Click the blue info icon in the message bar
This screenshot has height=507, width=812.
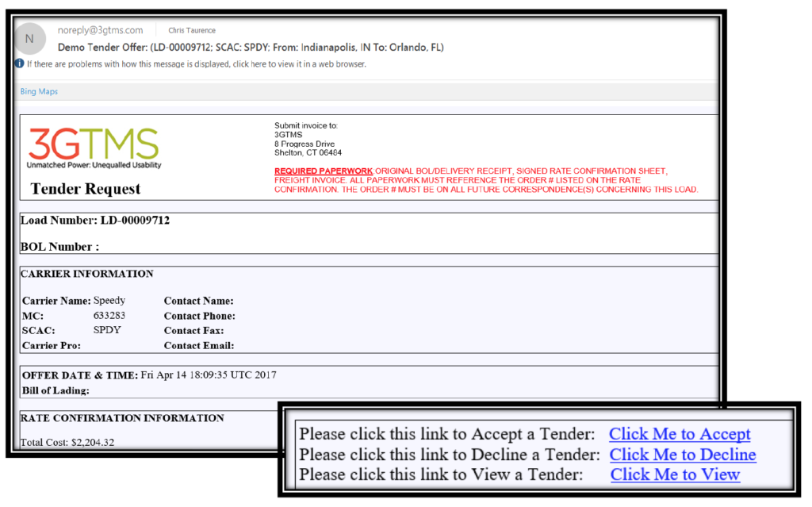click(19, 64)
